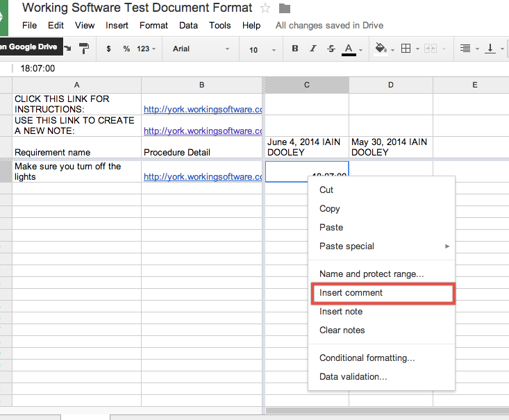The height and width of the screenshot is (420, 509).
Task: Expand the fill color dropdown arrow
Action: pyautogui.click(x=392, y=50)
